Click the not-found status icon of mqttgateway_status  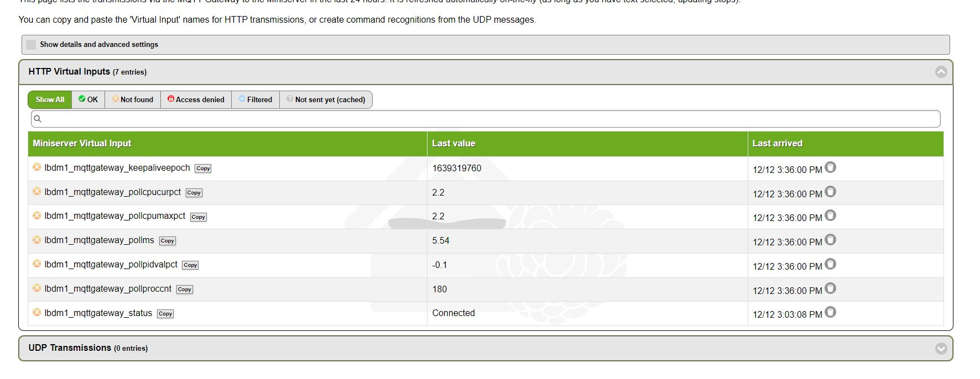[x=37, y=312]
